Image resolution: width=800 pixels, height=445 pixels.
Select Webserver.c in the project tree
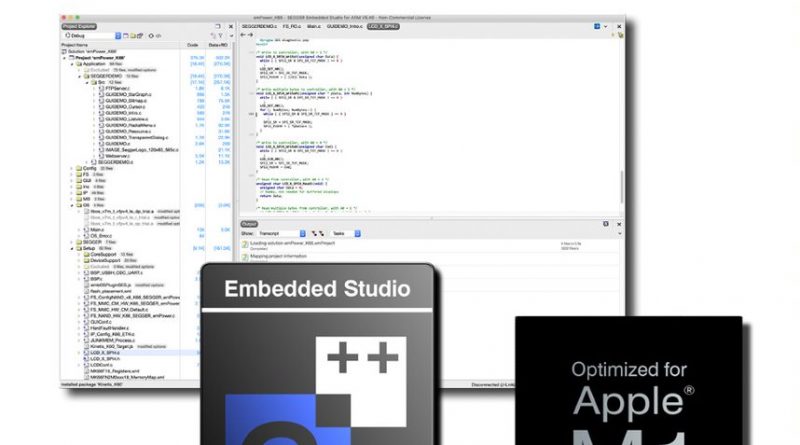coord(118,156)
